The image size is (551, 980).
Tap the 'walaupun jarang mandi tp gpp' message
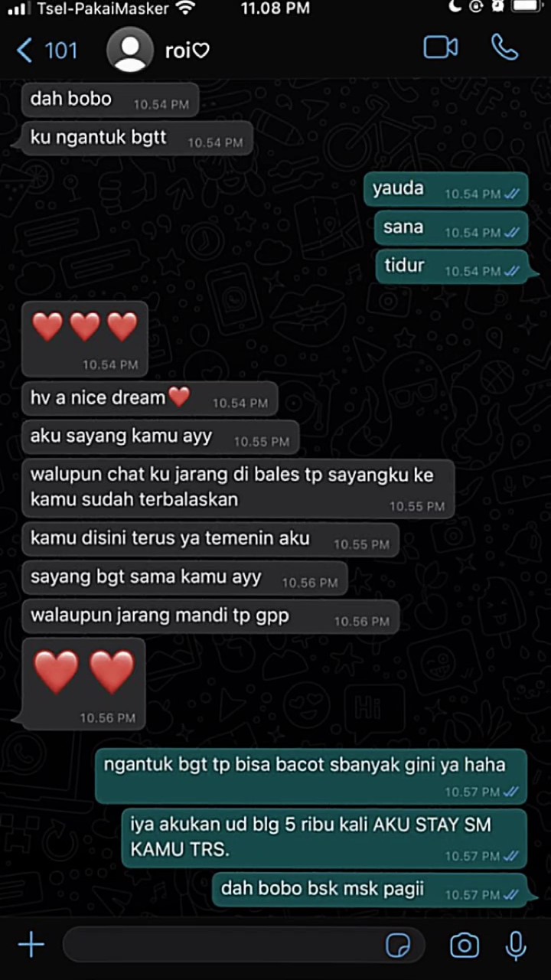point(210,616)
